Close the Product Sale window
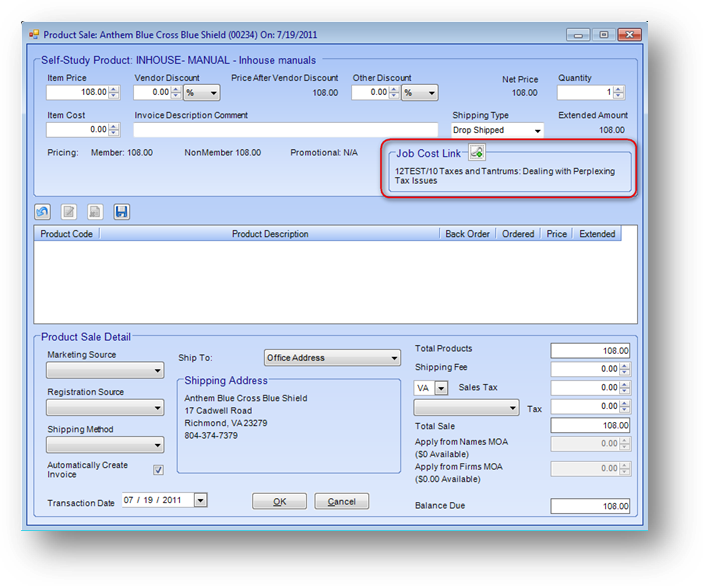The image size is (703, 586). coord(629,35)
